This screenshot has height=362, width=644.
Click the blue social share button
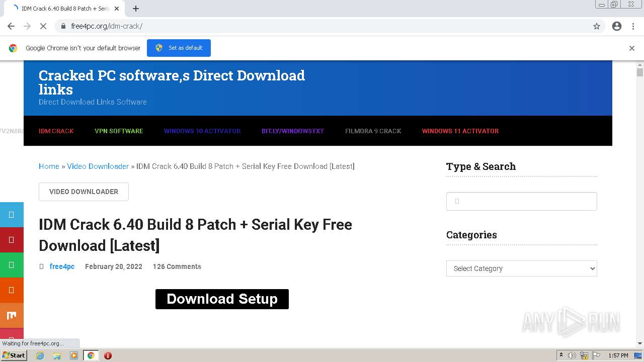pos(12,215)
